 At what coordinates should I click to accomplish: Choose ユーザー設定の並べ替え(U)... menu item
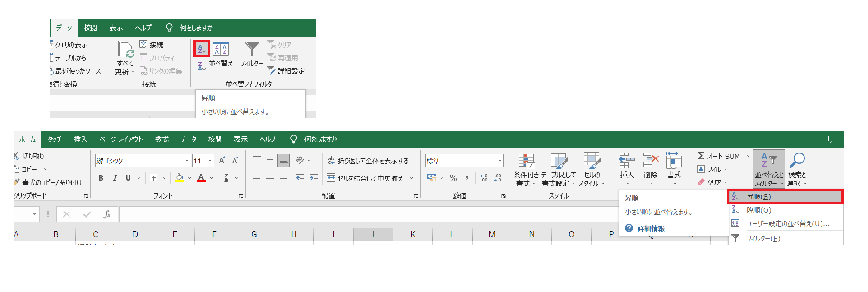click(x=785, y=223)
